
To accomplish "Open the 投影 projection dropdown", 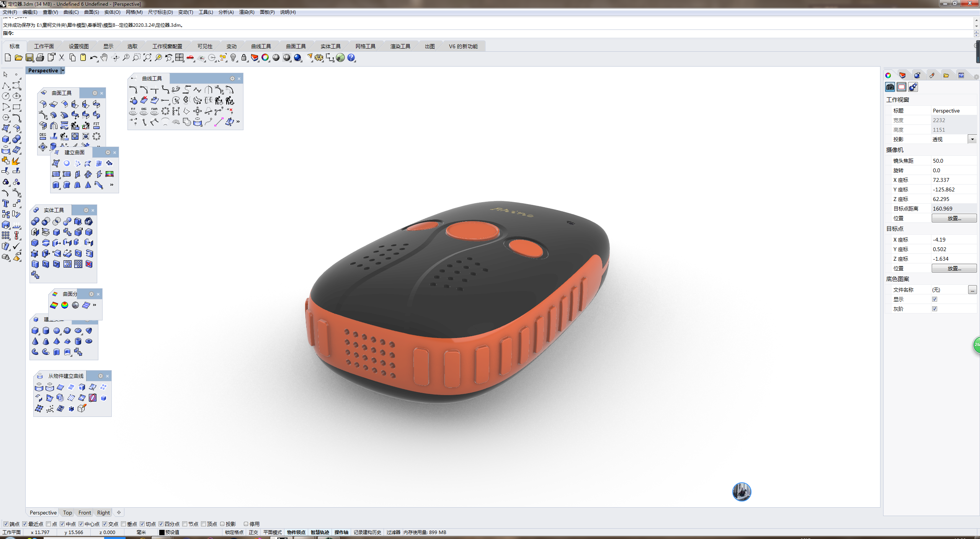I will tap(972, 139).
